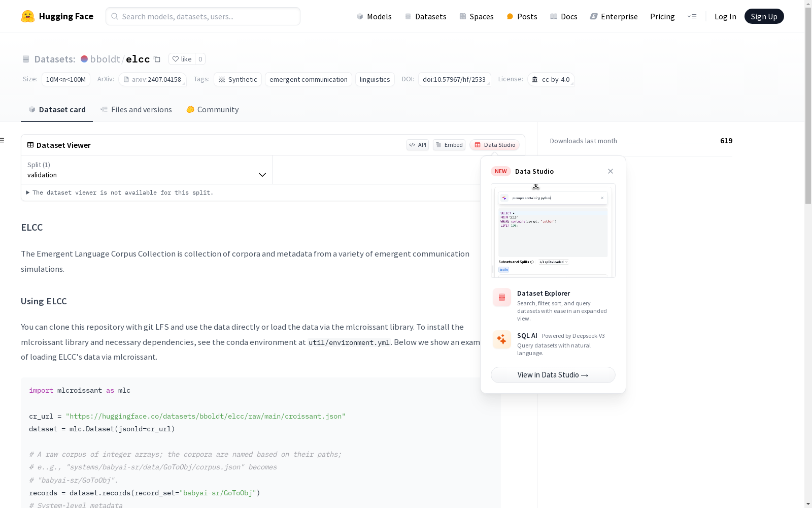Open the Models menu item
Viewport: 812px width, 508px height.
click(374, 16)
